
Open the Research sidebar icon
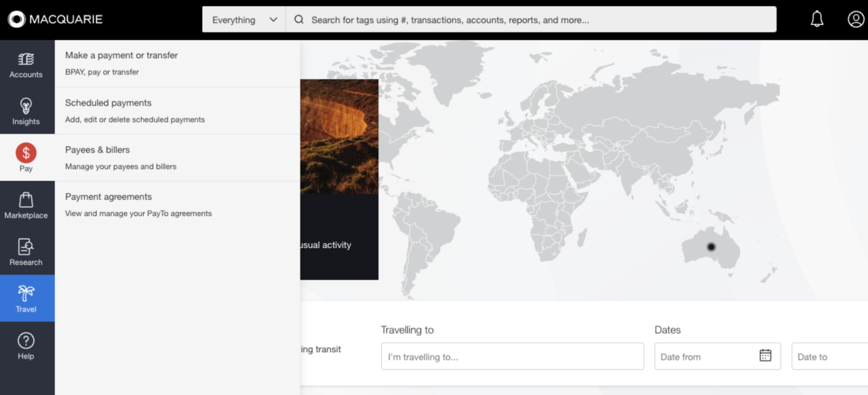coord(26,247)
